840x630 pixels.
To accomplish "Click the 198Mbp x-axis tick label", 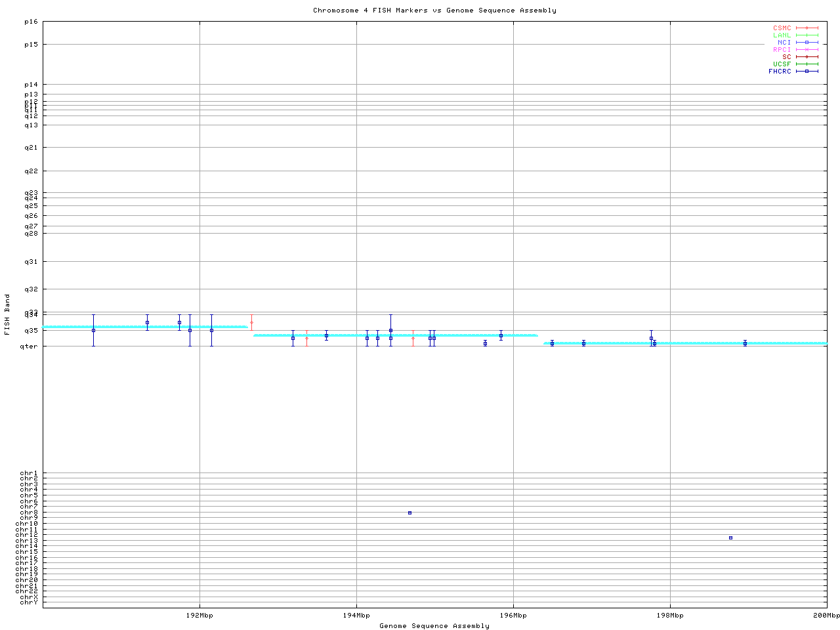I will (x=670, y=616).
